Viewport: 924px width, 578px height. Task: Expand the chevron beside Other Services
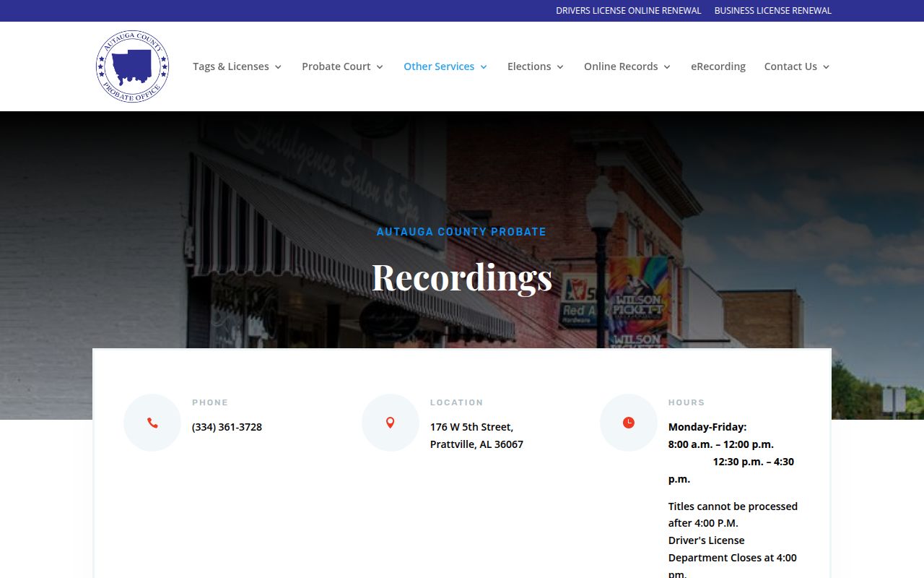(x=484, y=67)
